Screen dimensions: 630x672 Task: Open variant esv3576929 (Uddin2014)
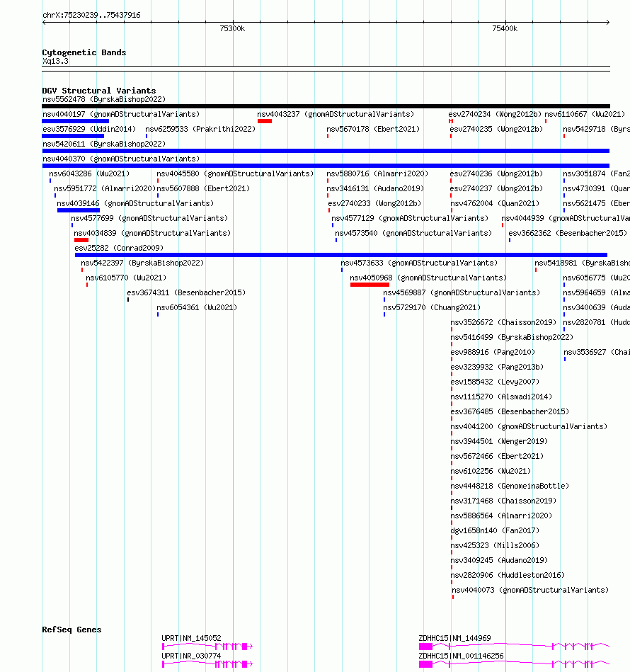(x=89, y=129)
